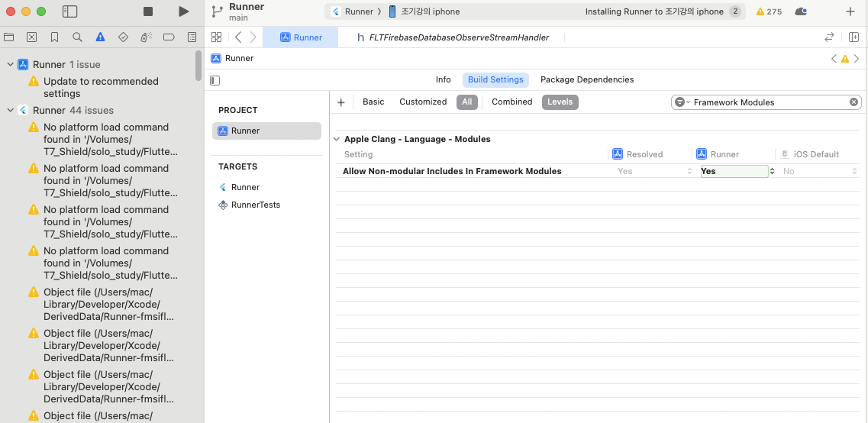
Task: Select the Issue navigator warning icon
Action: tap(100, 37)
